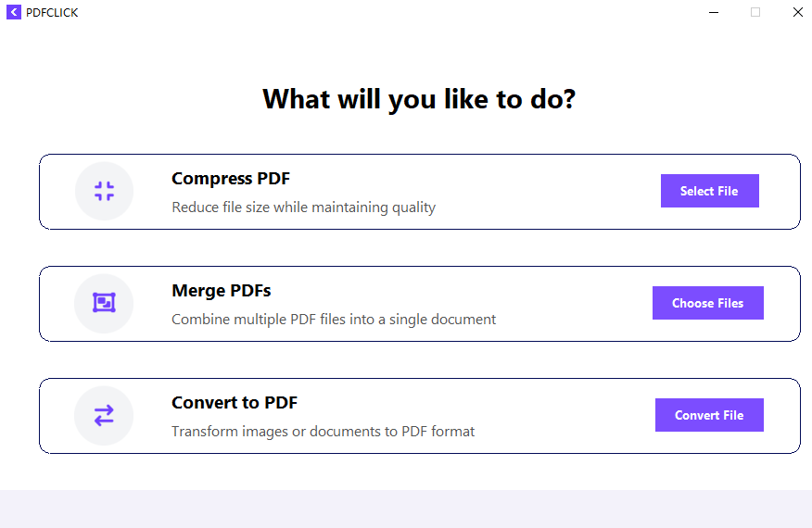Click the PDFCLICK purple logo icon

coord(14,13)
